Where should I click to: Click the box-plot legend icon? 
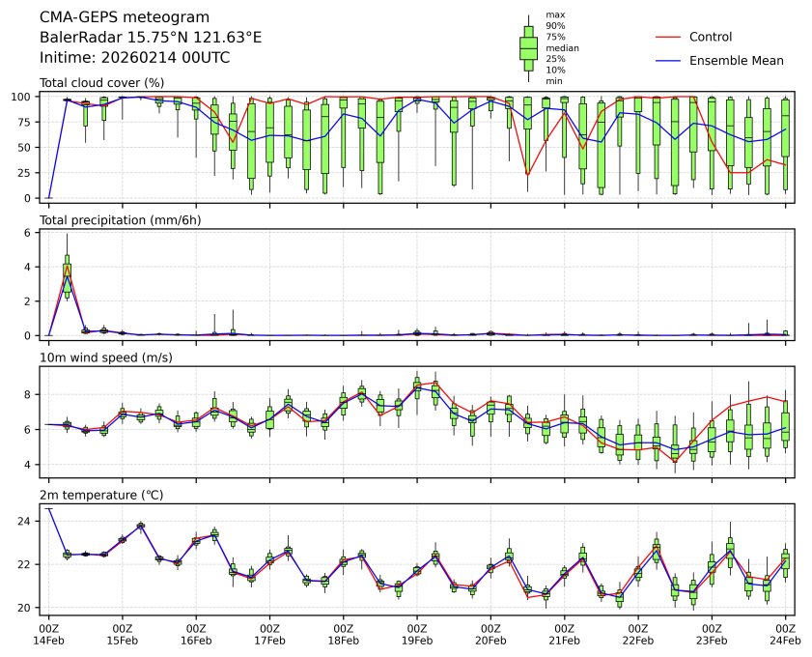528,48
